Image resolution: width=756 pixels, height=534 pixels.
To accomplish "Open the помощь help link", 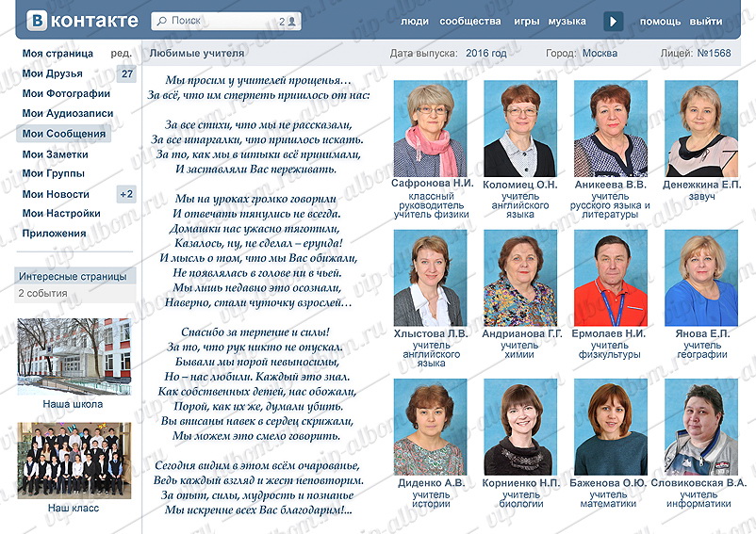I will 660,21.
